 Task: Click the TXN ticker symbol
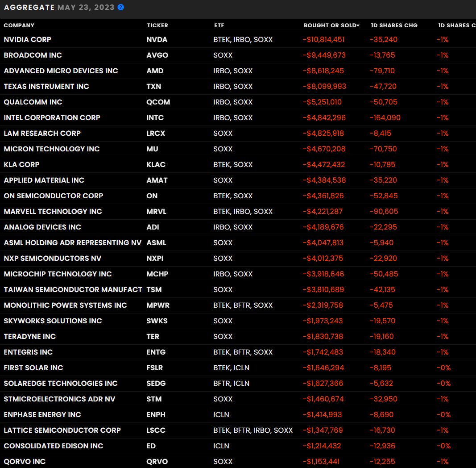[x=154, y=86]
